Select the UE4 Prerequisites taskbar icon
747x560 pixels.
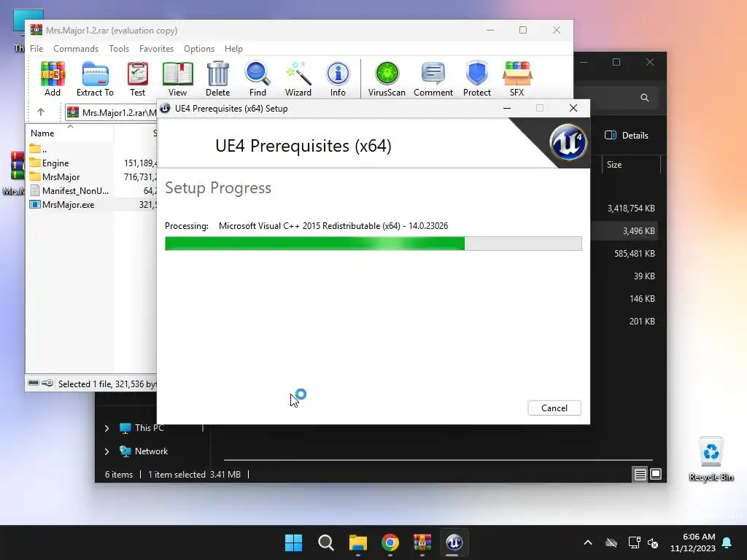pos(454,542)
